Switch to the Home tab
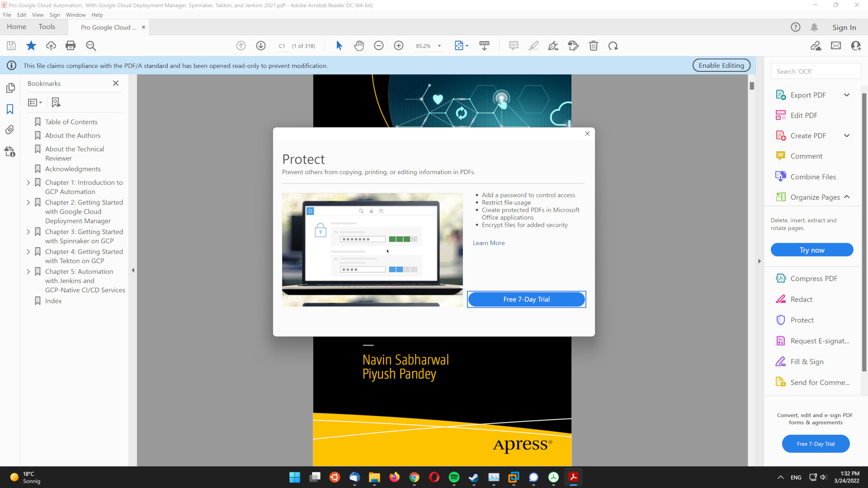The width and height of the screenshot is (868, 488). (17, 27)
